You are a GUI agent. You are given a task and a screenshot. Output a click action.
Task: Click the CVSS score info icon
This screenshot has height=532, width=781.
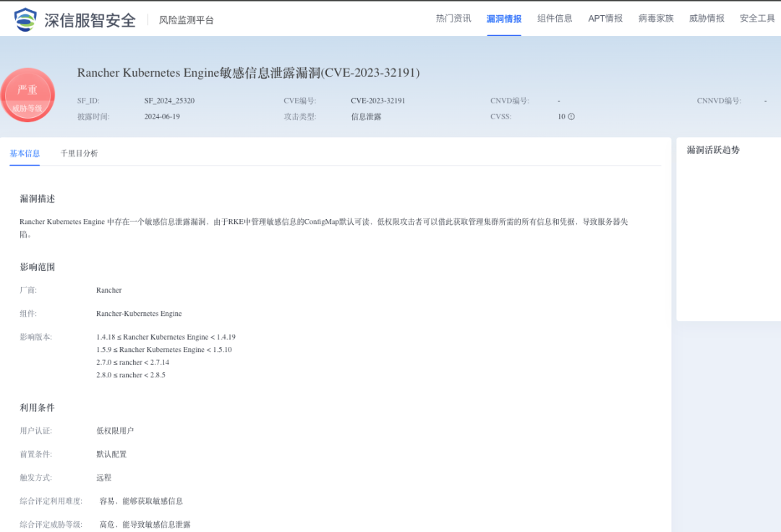pyautogui.click(x=571, y=116)
